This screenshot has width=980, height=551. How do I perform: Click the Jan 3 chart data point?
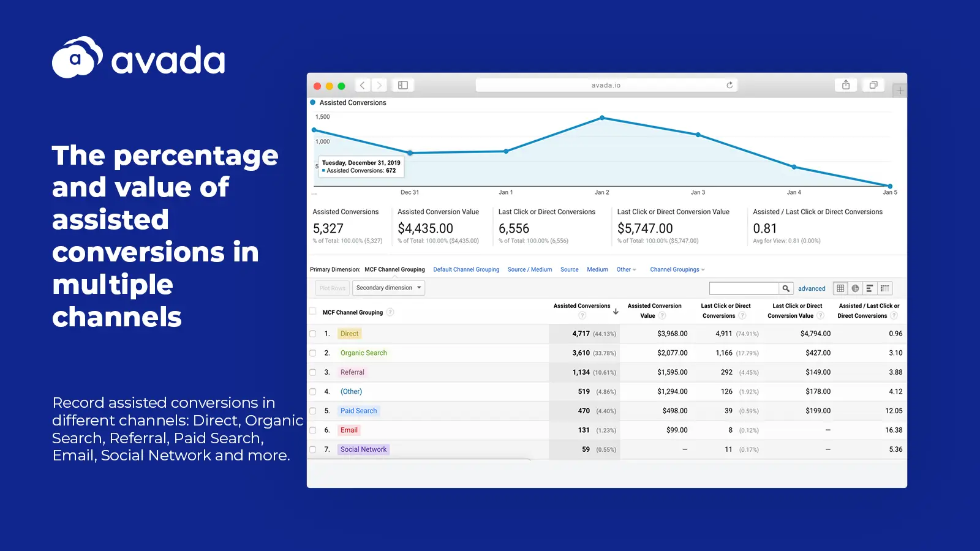pyautogui.click(x=698, y=135)
